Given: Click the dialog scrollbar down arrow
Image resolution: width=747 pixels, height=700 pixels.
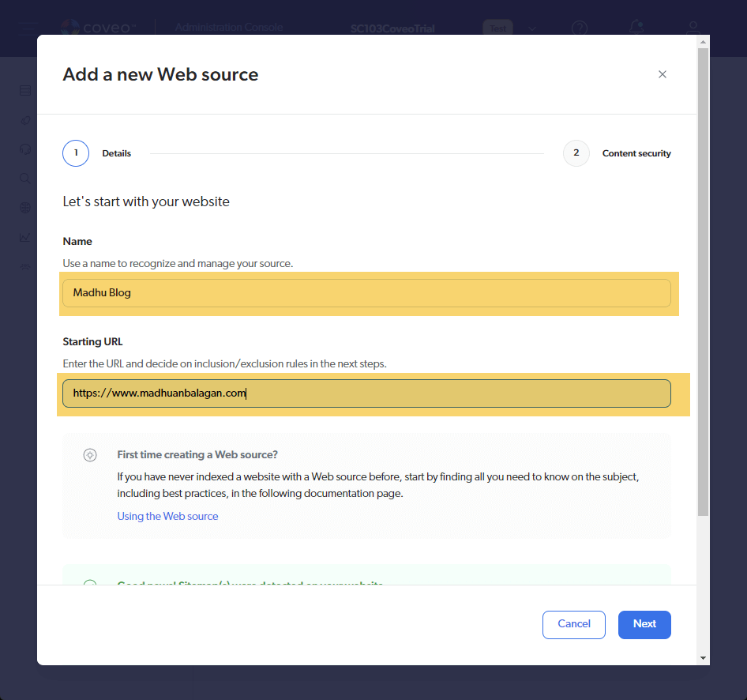Looking at the screenshot, I should [x=703, y=657].
